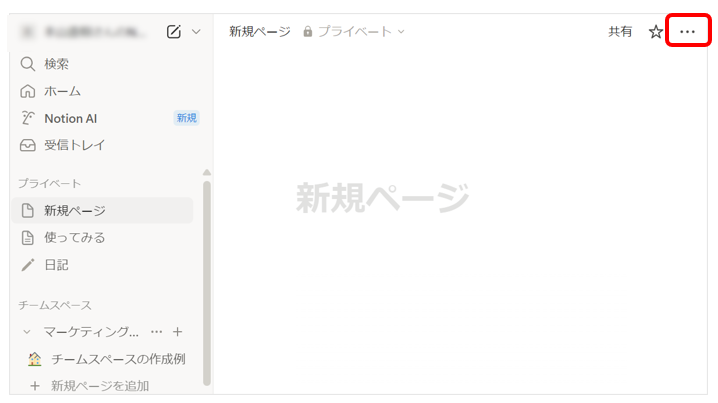Select 新規ページ in the sidebar
718x403 pixels.
tap(75, 211)
